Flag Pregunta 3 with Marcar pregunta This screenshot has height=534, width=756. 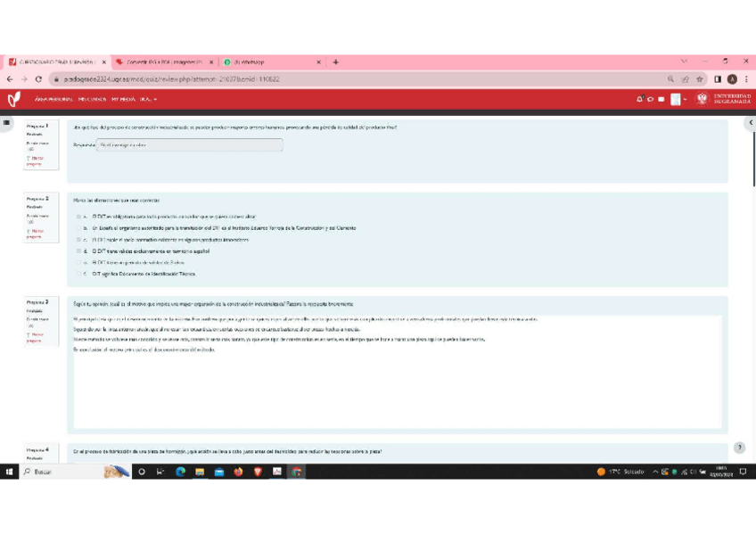pos(35,337)
